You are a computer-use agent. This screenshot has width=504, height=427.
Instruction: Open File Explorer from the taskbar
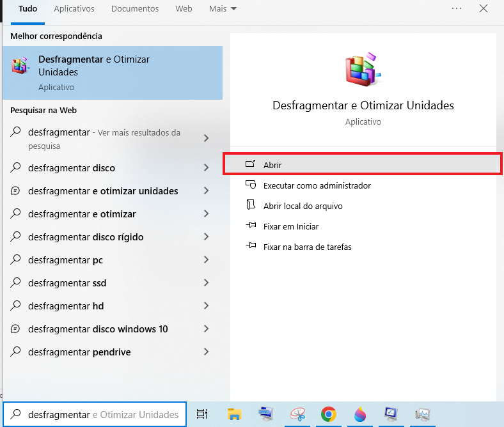[234, 414]
